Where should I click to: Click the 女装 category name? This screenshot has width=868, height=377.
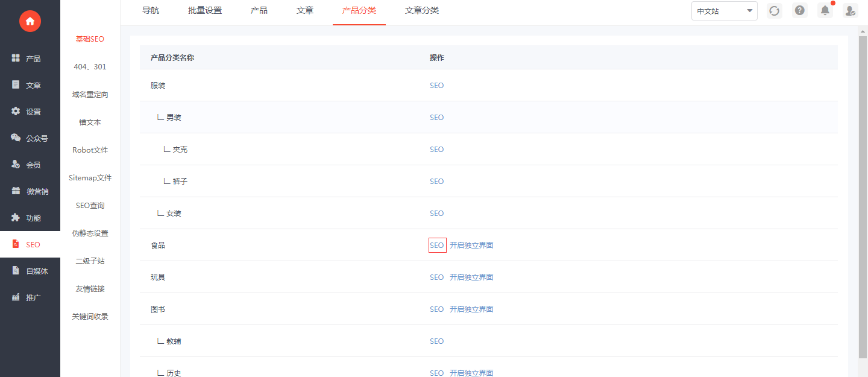coord(174,214)
